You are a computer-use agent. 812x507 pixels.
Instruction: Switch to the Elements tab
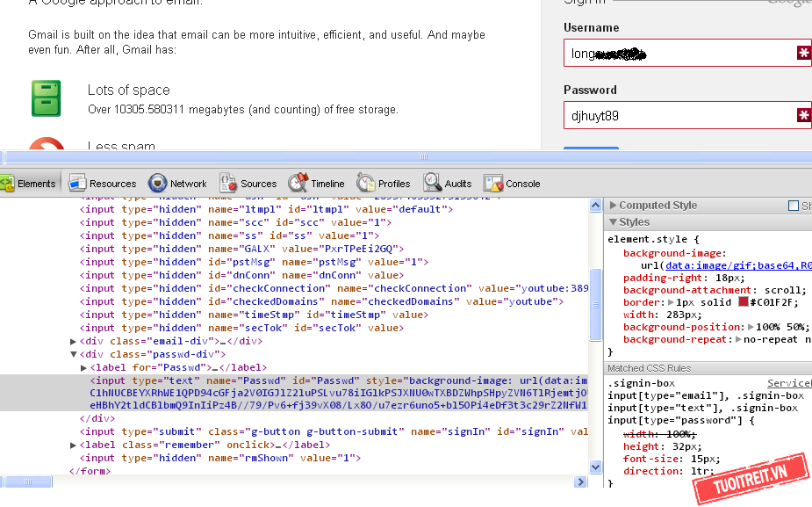[x=30, y=184]
